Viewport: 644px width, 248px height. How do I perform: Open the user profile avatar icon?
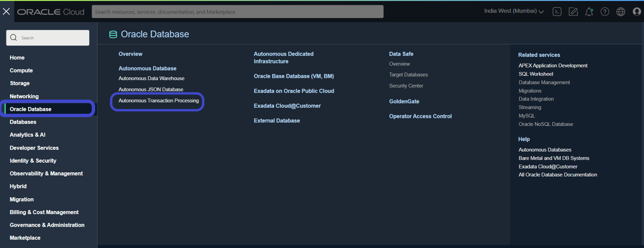coord(636,12)
